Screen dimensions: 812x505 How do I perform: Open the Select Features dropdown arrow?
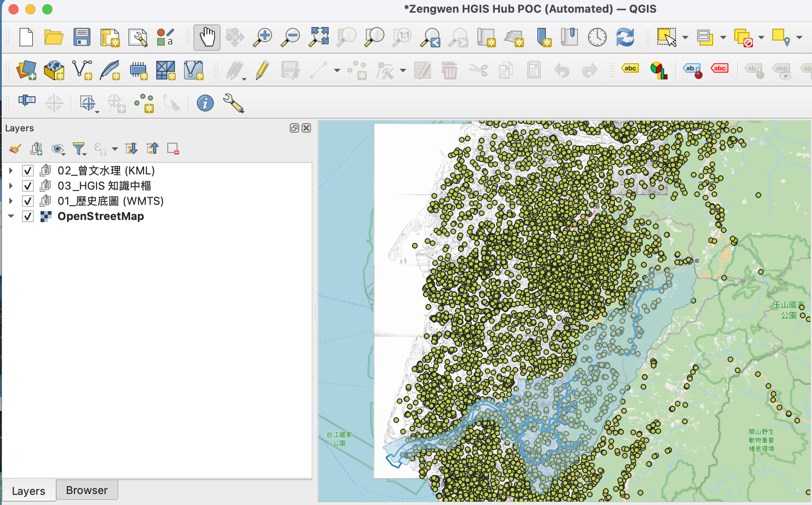click(686, 37)
